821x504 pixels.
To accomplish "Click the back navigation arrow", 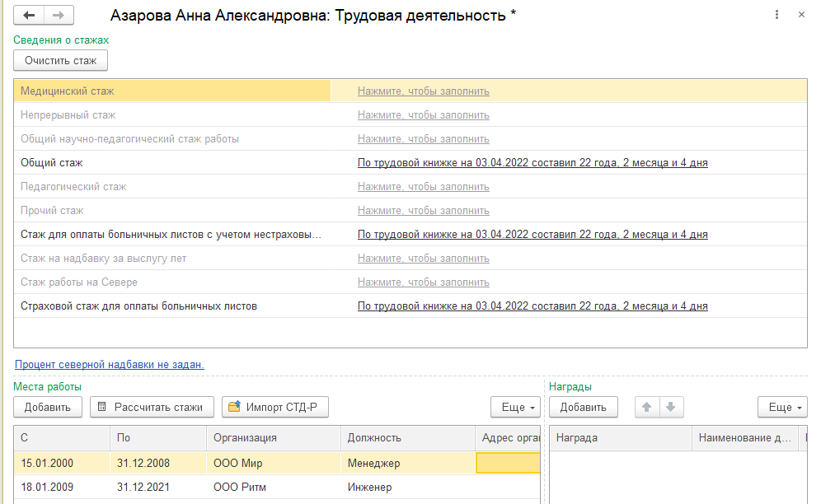I will coord(30,16).
